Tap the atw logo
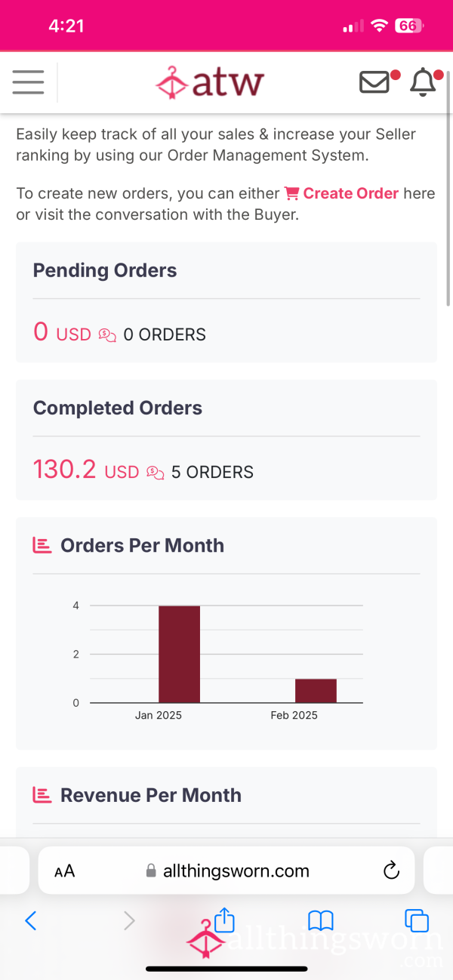 coord(209,82)
